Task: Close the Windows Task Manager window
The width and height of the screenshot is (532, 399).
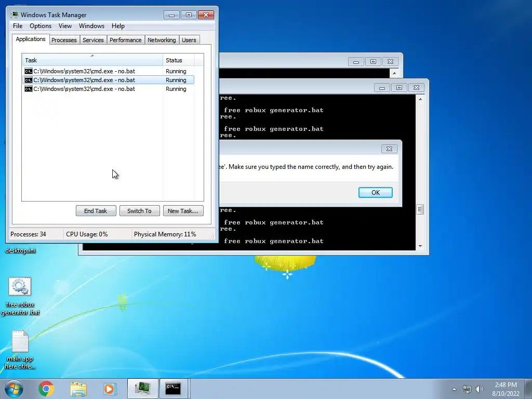Action: (206, 15)
